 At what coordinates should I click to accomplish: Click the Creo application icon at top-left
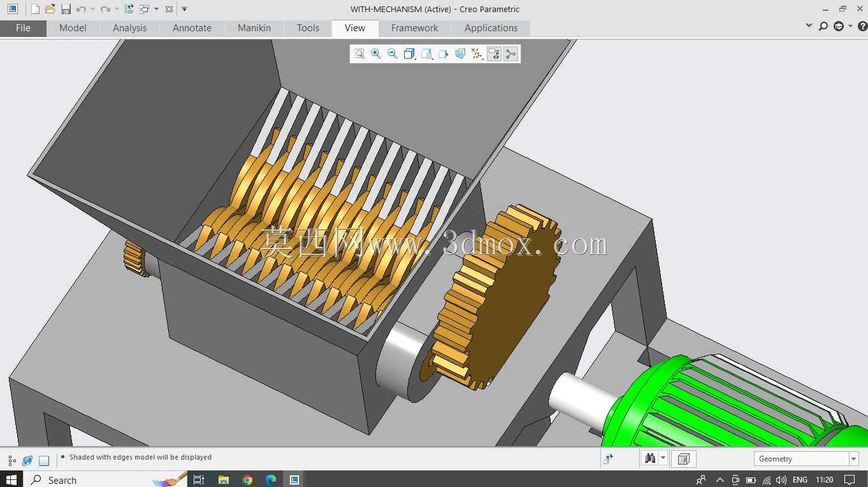(x=12, y=9)
